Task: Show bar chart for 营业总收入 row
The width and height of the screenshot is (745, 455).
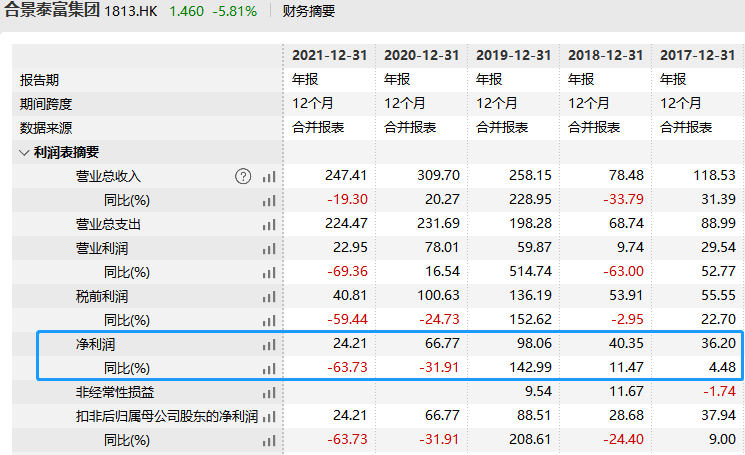Action: click(x=269, y=177)
